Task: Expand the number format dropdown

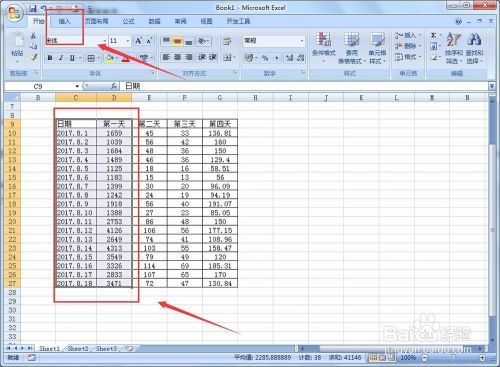Action: tap(302, 41)
